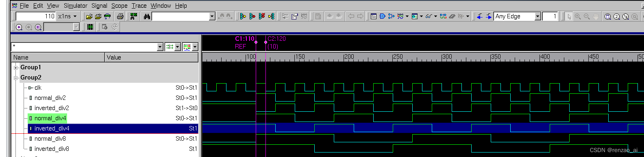Open the Scope menu
644x157 pixels.
point(120,6)
